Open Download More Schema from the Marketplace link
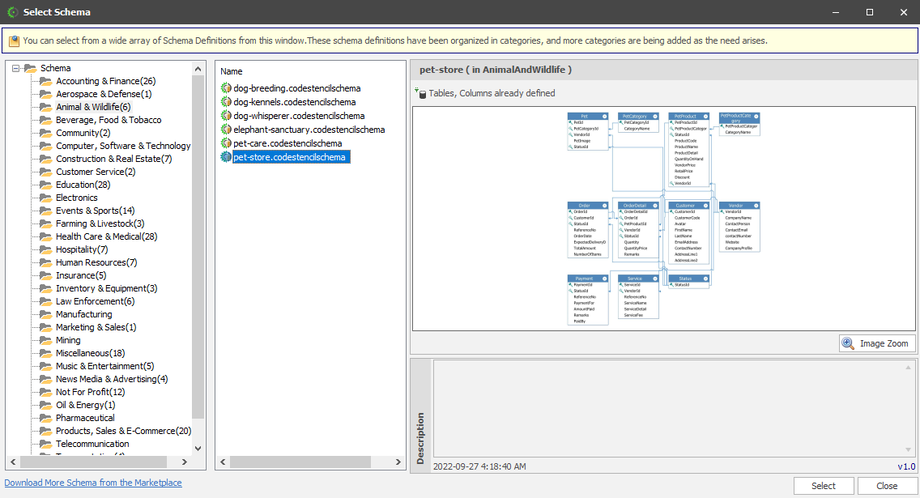 click(93, 483)
